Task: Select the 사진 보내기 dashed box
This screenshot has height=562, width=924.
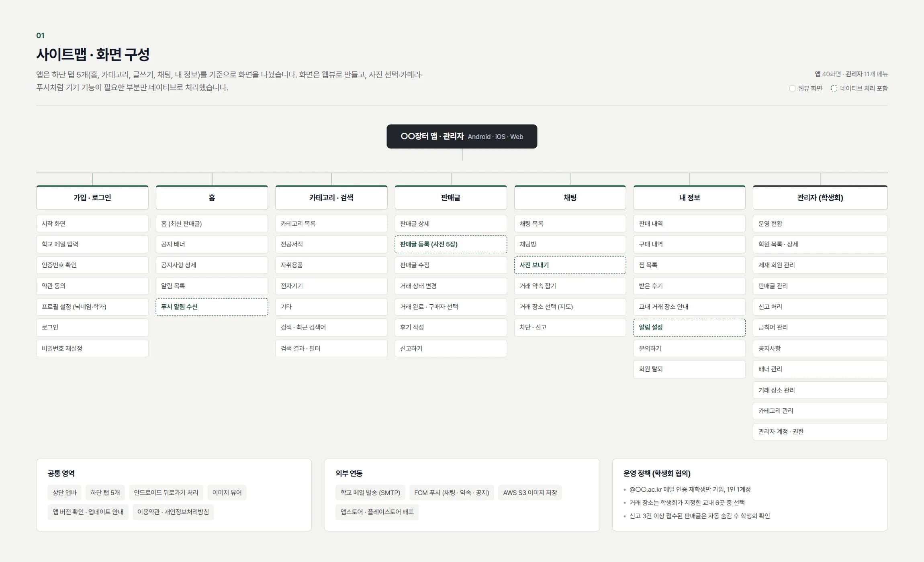Action: [x=570, y=265]
